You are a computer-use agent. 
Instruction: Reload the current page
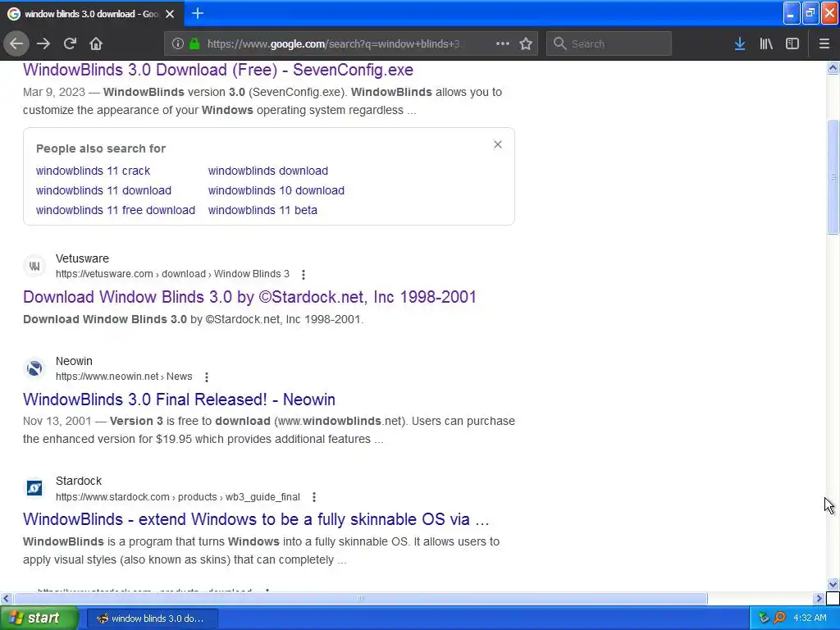click(70, 44)
